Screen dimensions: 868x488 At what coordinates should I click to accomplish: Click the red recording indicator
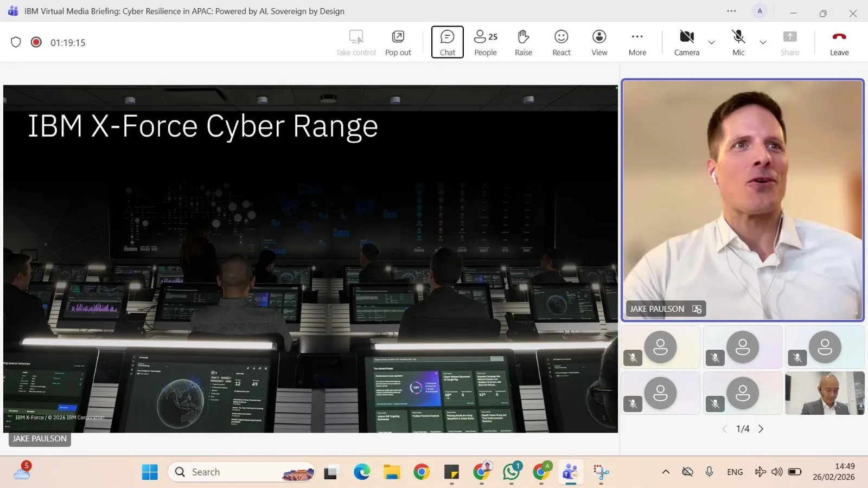point(36,42)
